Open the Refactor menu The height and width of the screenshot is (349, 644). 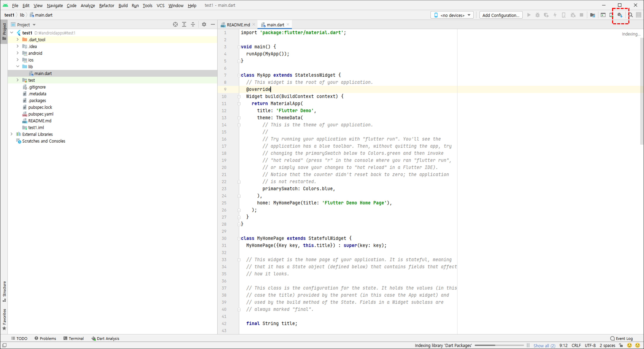(107, 5)
